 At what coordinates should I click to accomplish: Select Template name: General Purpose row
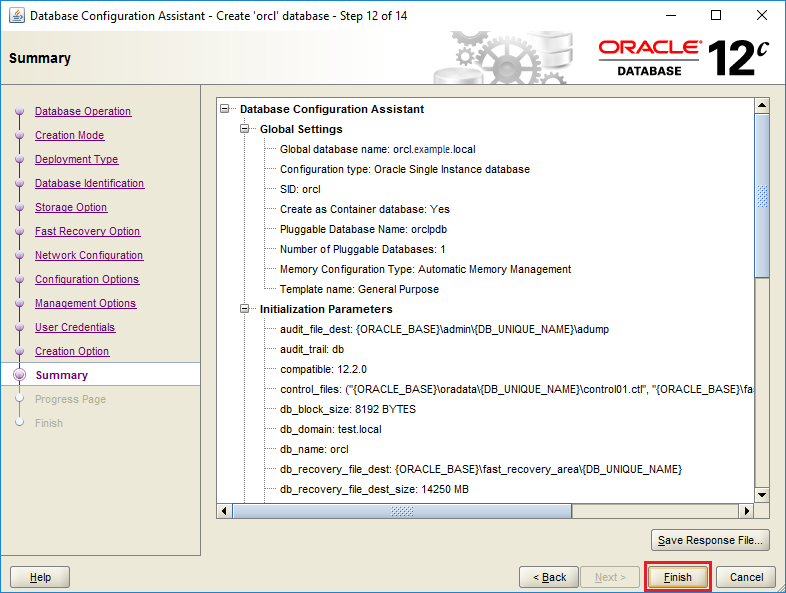coord(359,289)
